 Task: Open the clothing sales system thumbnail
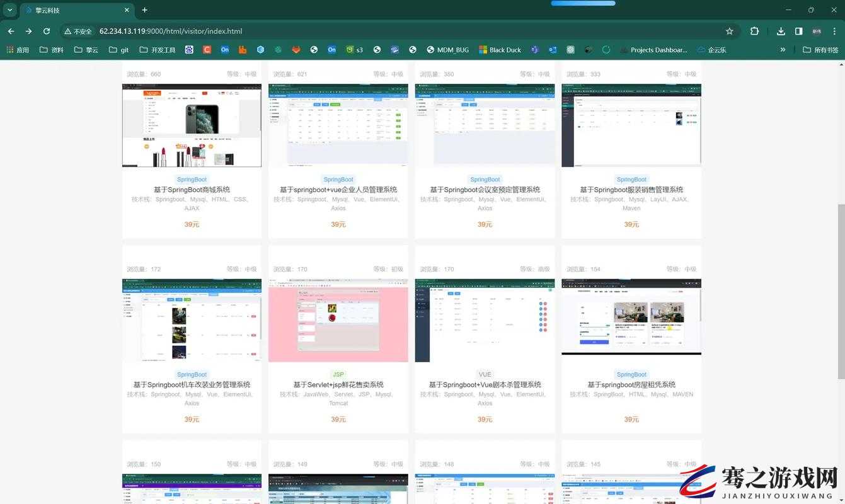point(631,125)
